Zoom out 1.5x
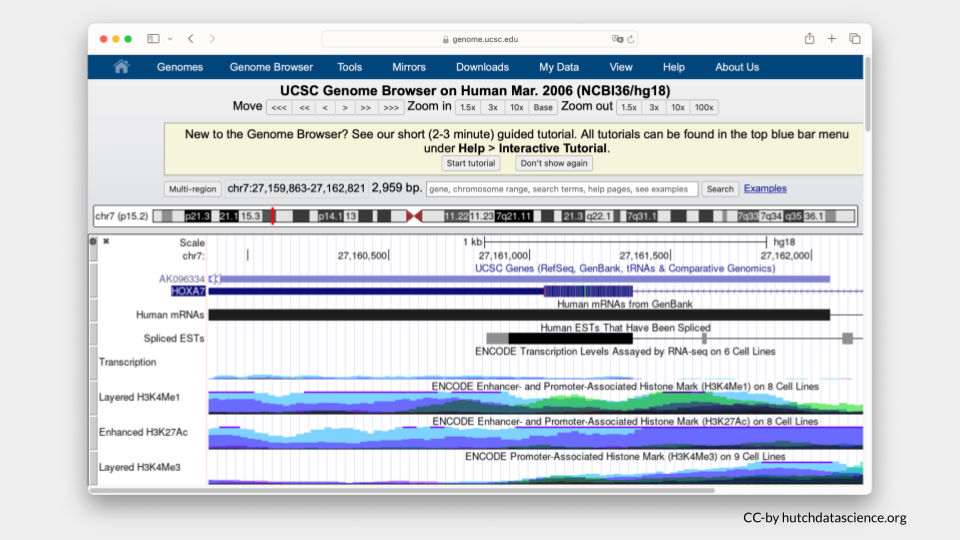The height and width of the screenshot is (540, 960). (x=629, y=107)
